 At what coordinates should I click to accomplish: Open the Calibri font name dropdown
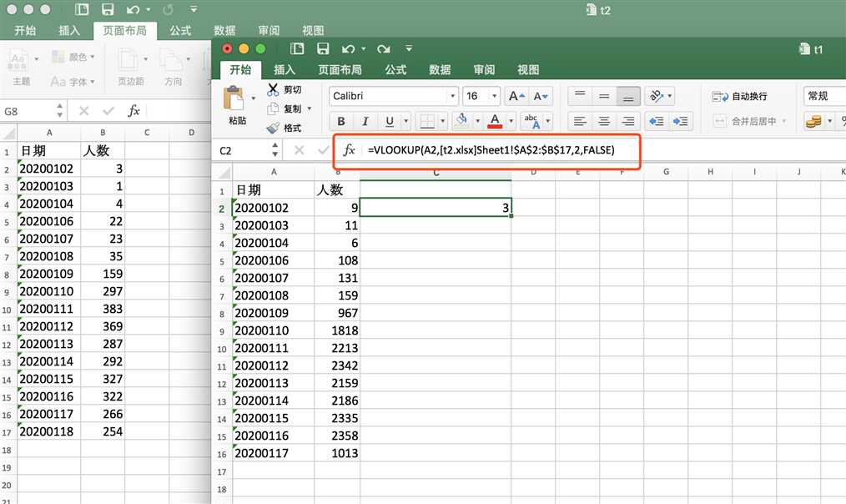452,96
